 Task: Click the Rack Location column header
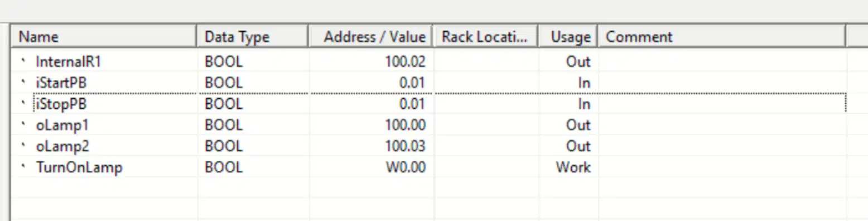[485, 37]
